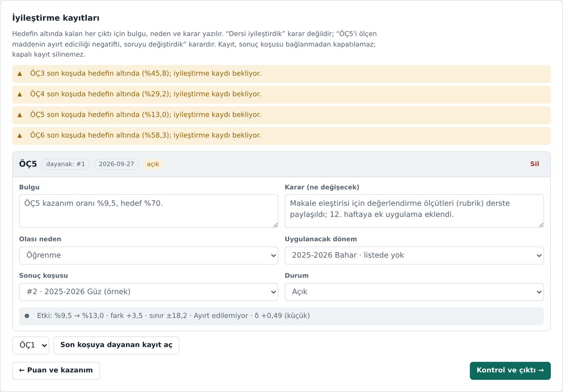Viewport: 563px width, 392px height.
Task: Click the 2026-09-27 date badge
Action: 116,164
